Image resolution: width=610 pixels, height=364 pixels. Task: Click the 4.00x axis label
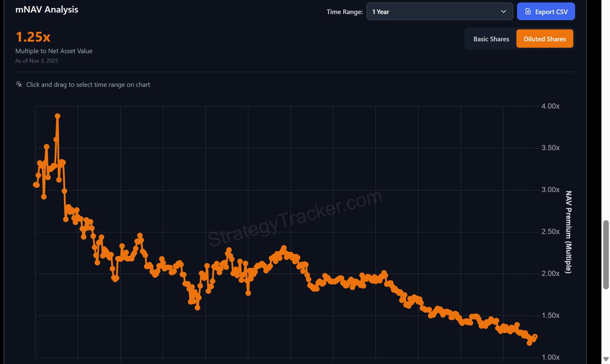click(x=550, y=106)
